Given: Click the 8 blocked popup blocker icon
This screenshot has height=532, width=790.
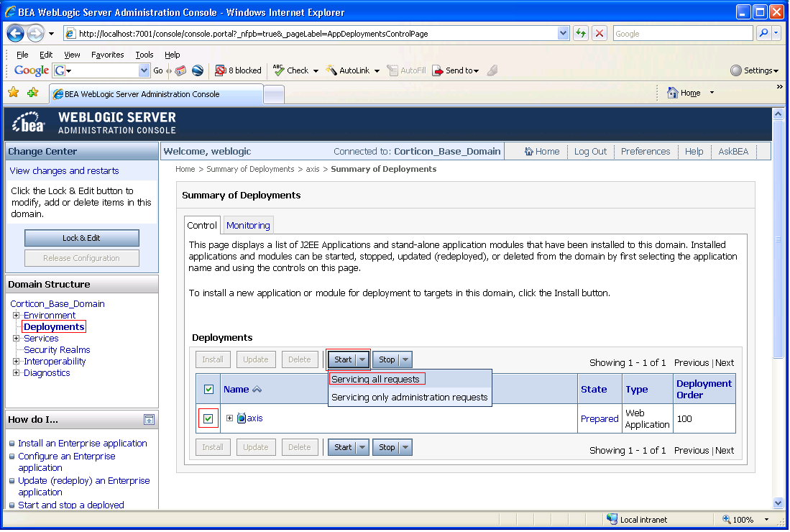Looking at the screenshot, I should [220, 70].
